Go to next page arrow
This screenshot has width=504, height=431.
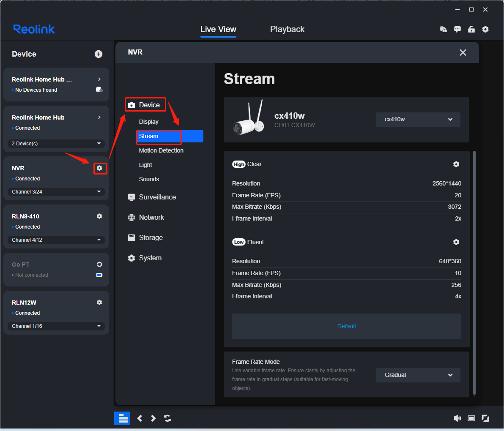click(x=153, y=418)
